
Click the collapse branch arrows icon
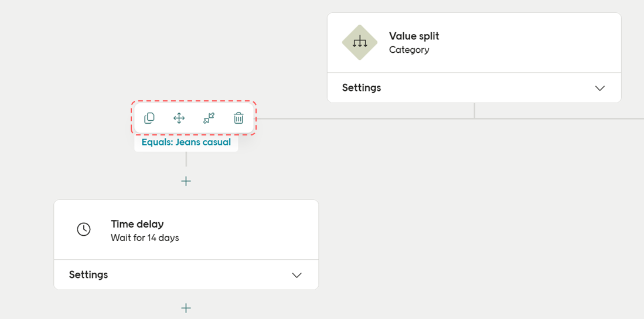tap(209, 118)
